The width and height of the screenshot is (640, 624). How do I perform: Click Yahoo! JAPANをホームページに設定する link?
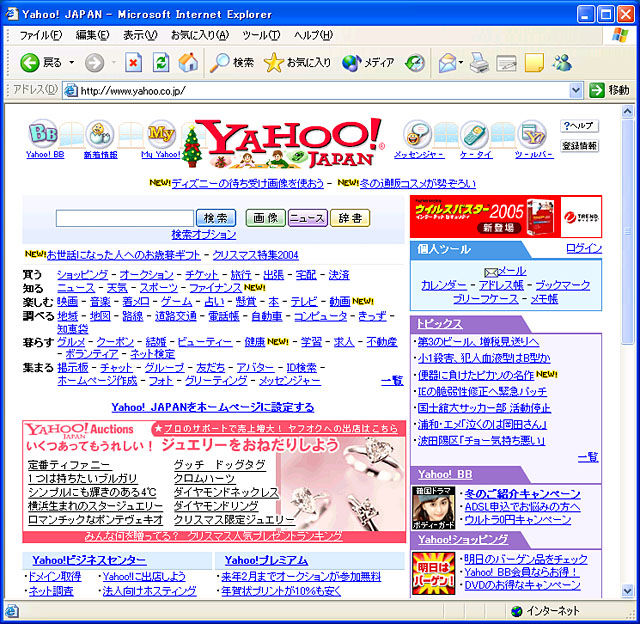(x=213, y=407)
